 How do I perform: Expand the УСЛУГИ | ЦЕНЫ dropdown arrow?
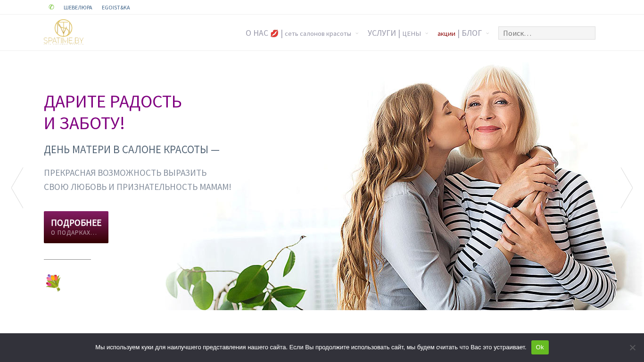[427, 33]
